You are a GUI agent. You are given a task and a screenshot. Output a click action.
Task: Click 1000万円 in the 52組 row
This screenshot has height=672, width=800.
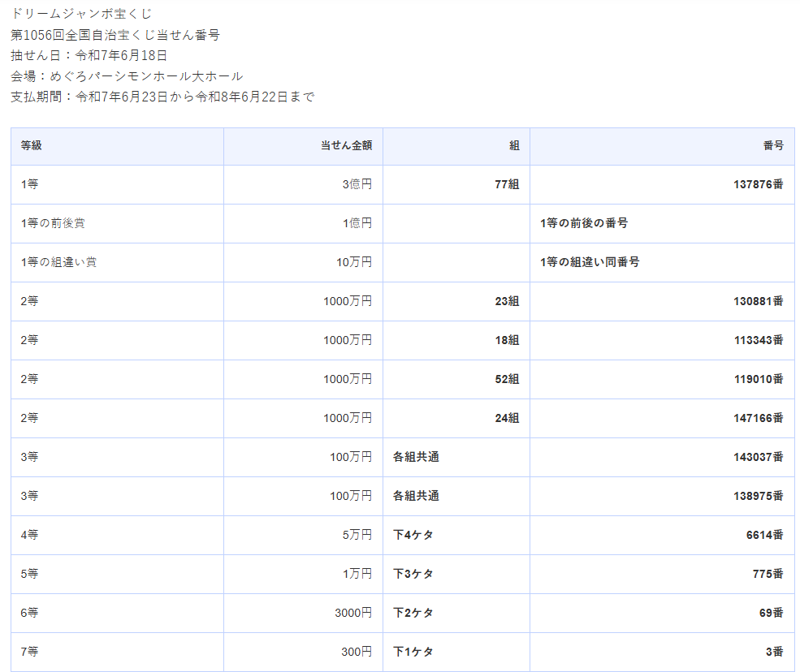pyautogui.click(x=348, y=379)
